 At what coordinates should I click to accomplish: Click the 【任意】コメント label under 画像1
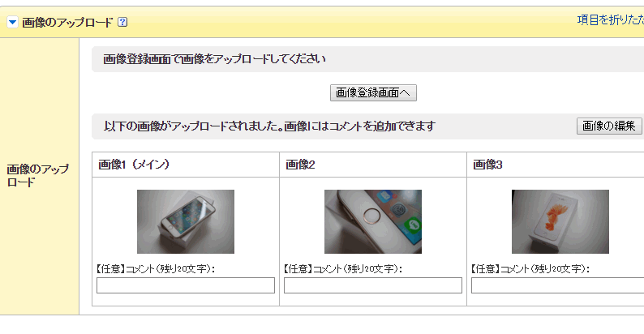pyautogui.click(x=155, y=269)
